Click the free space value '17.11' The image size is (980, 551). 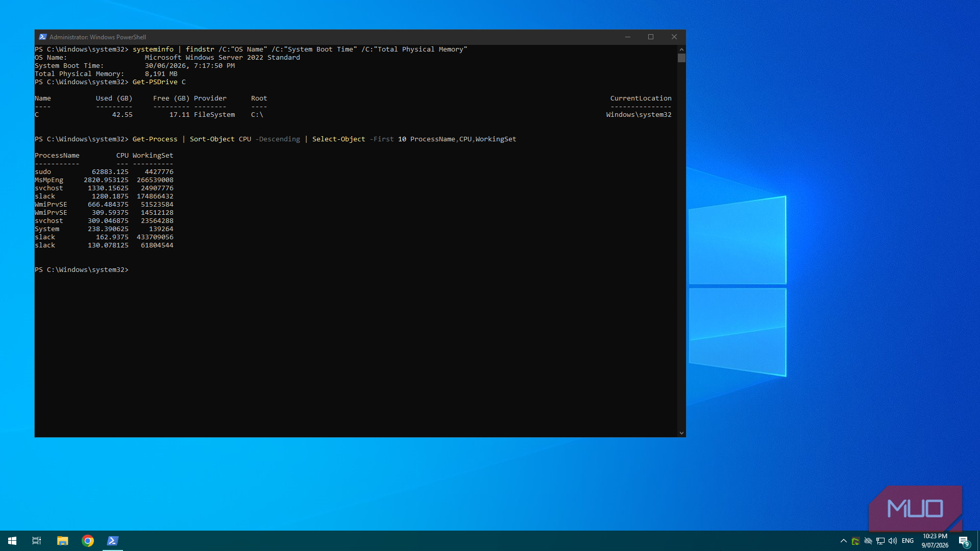tap(180, 115)
